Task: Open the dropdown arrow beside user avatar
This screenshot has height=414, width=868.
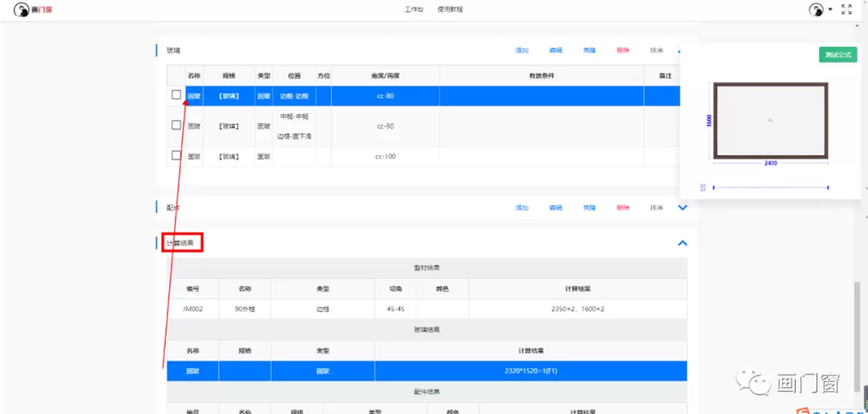Action: (830, 10)
